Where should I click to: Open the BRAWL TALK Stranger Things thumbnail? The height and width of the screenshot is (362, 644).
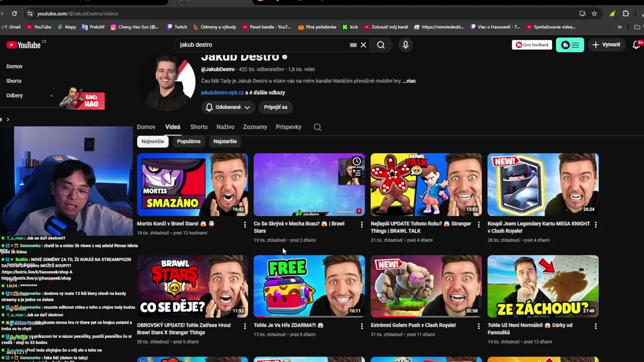[426, 185]
